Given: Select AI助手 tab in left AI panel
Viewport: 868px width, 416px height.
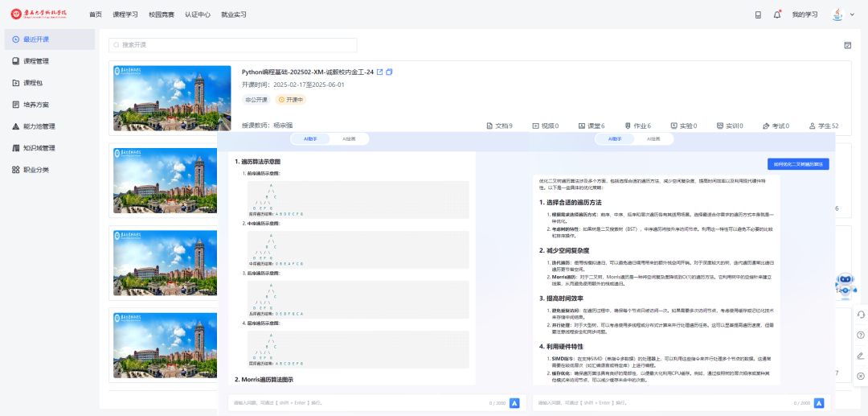Looking at the screenshot, I should [310, 139].
